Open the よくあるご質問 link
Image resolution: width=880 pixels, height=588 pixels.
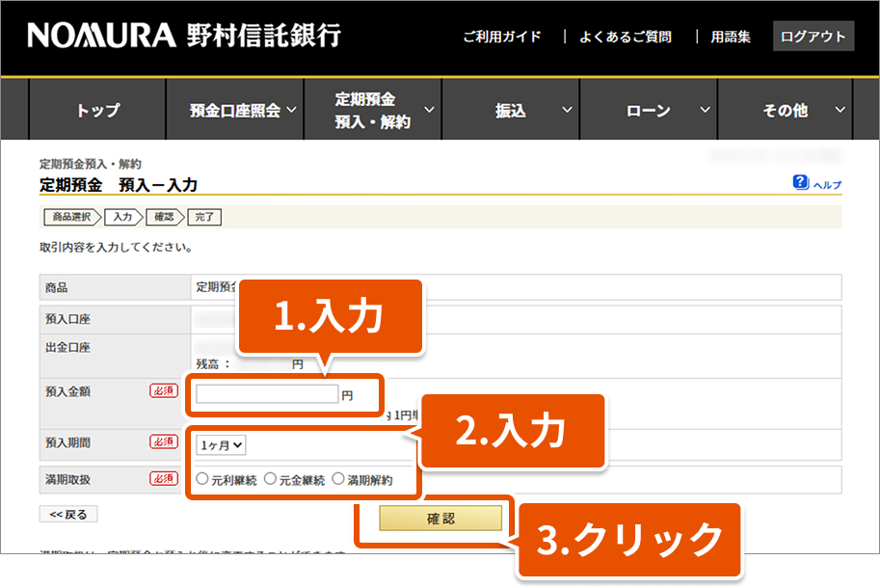pyautogui.click(x=626, y=37)
